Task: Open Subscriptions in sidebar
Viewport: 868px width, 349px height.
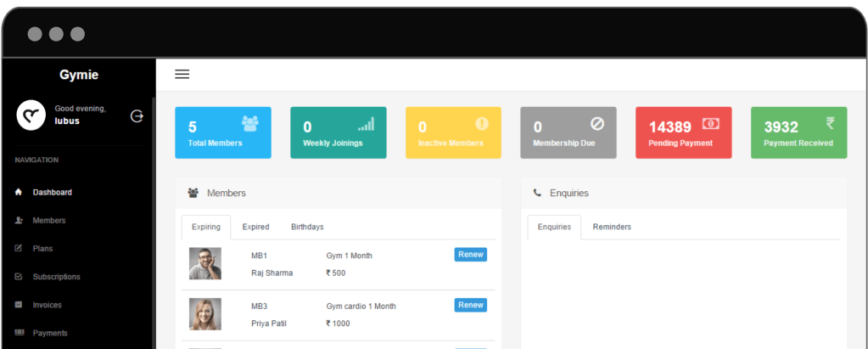Action: pyautogui.click(x=57, y=277)
